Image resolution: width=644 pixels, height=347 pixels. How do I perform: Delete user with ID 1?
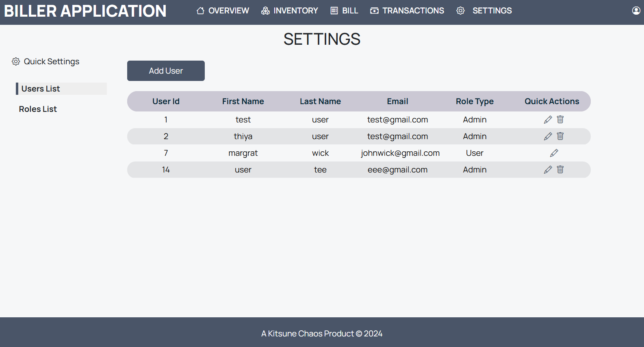pos(560,120)
